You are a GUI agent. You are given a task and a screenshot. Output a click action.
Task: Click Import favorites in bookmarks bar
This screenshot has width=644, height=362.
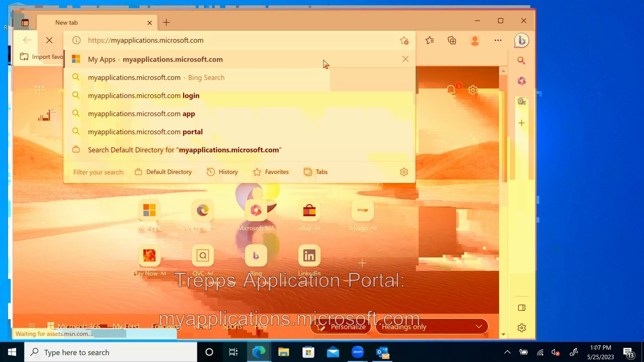click(41, 57)
